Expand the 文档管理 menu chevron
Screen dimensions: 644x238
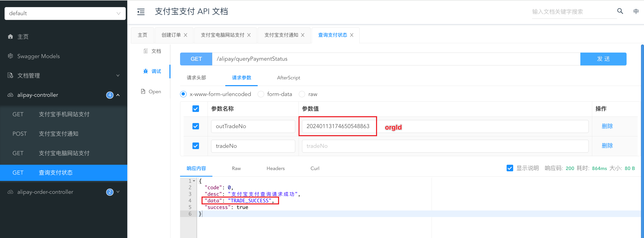tap(118, 76)
